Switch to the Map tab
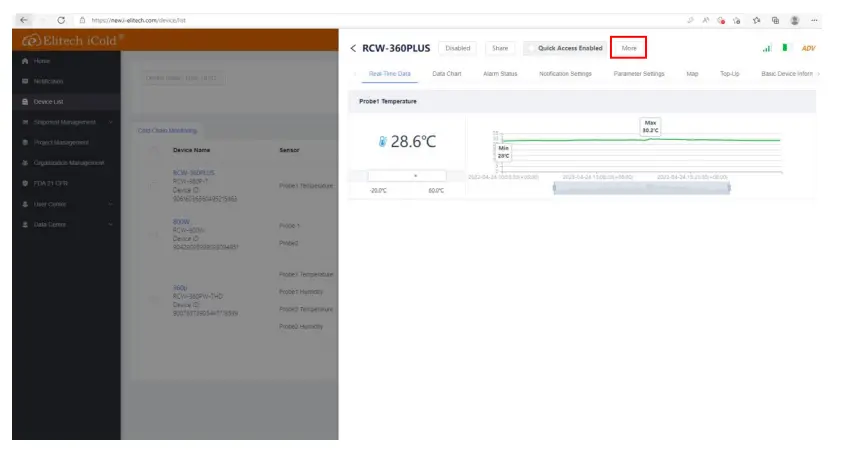Image resolution: width=866 pixels, height=450 pixels. (x=692, y=73)
